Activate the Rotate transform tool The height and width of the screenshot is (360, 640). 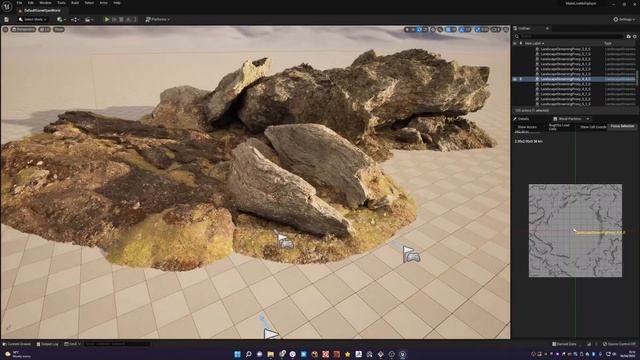pos(419,29)
